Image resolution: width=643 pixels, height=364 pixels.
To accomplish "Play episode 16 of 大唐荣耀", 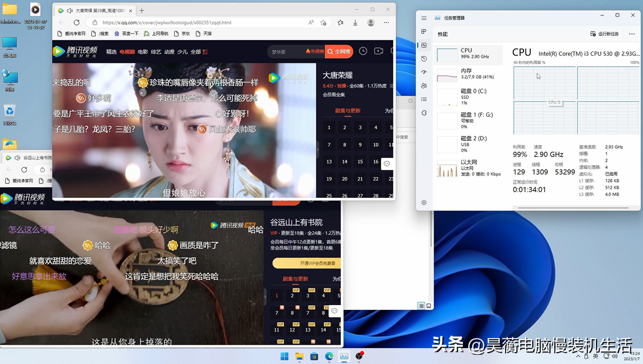I will pos(376,161).
